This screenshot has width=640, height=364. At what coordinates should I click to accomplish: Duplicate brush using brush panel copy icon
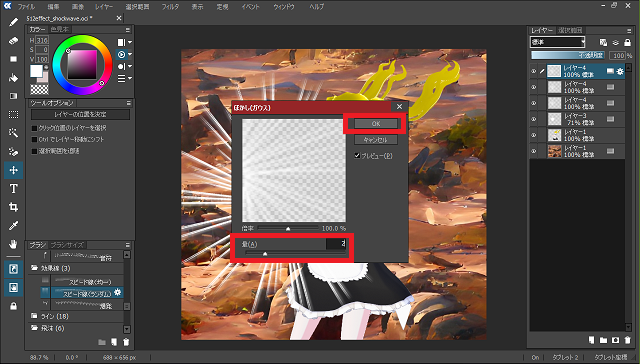point(114,342)
